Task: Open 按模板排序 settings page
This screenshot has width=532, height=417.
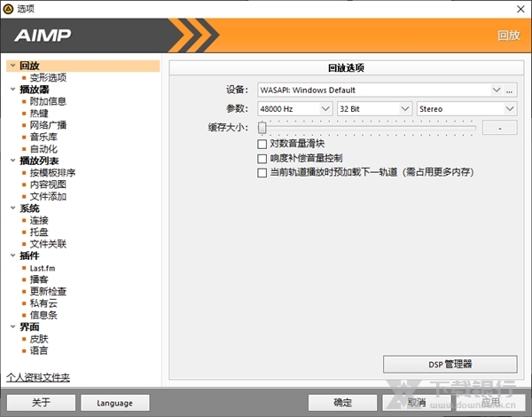Action: click(x=52, y=173)
